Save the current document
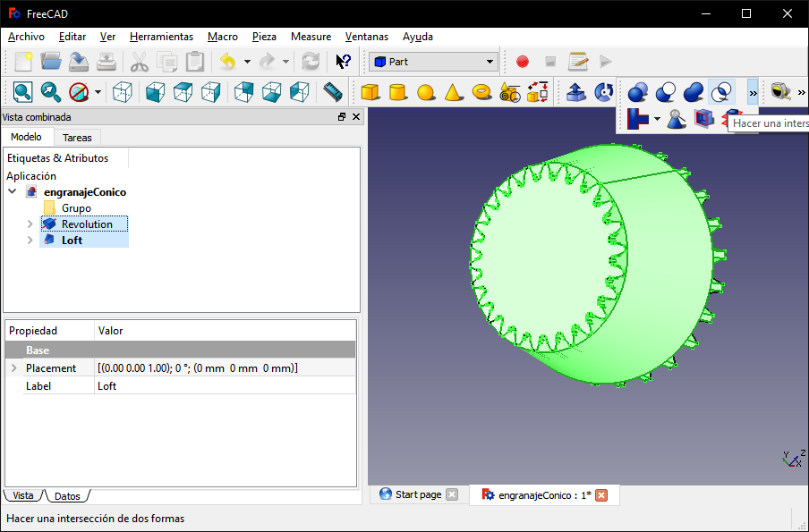This screenshot has width=809, height=532. tap(79, 62)
